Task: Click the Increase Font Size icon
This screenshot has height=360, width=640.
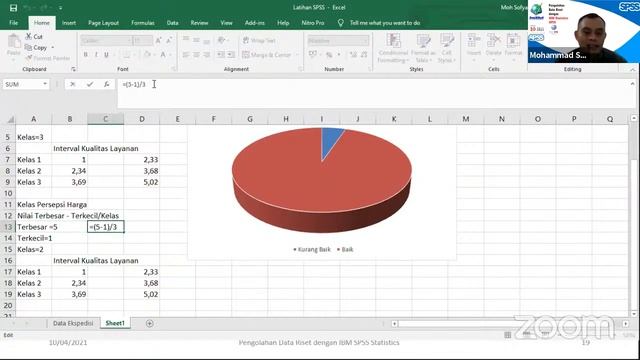Action: (x=158, y=40)
